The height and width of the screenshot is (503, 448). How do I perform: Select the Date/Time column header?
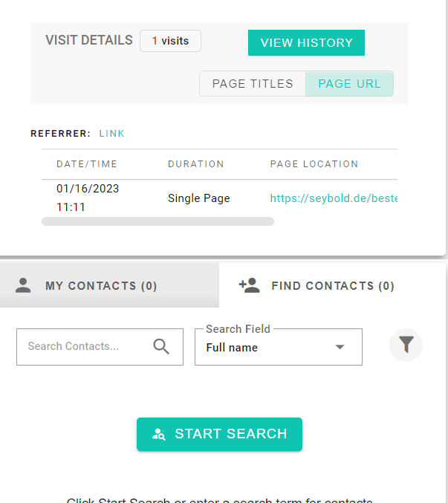(x=87, y=164)
